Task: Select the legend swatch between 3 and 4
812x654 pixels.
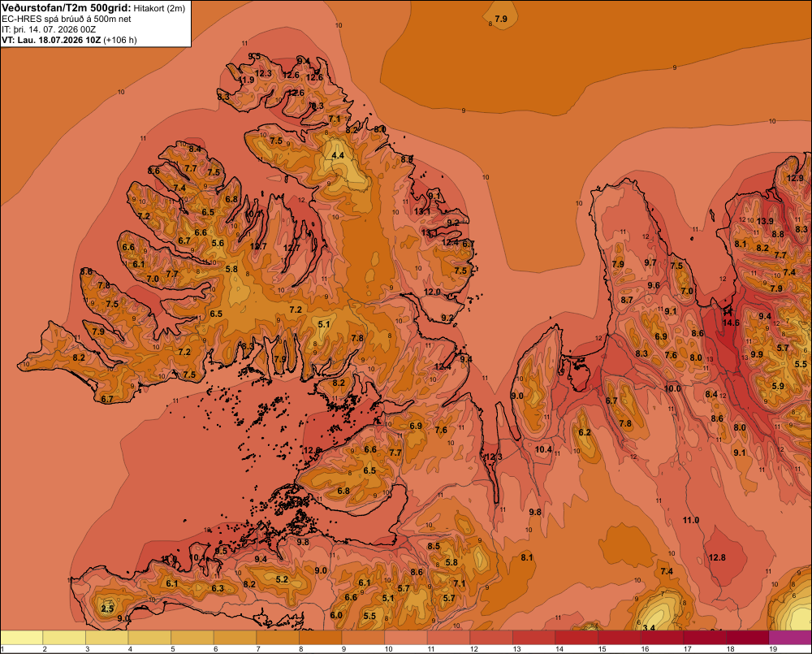Action: click(x=107, y=638)
